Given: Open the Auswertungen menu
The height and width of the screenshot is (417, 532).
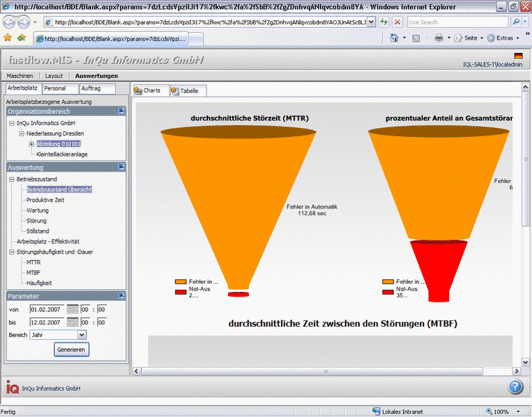Looking at the screenshot, I should pos(97,76).
